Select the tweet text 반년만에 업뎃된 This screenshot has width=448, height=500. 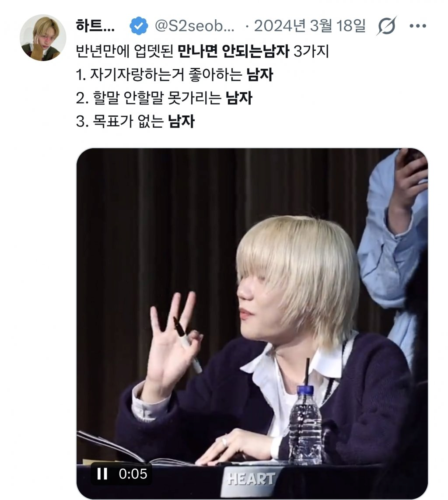[125, 51]
